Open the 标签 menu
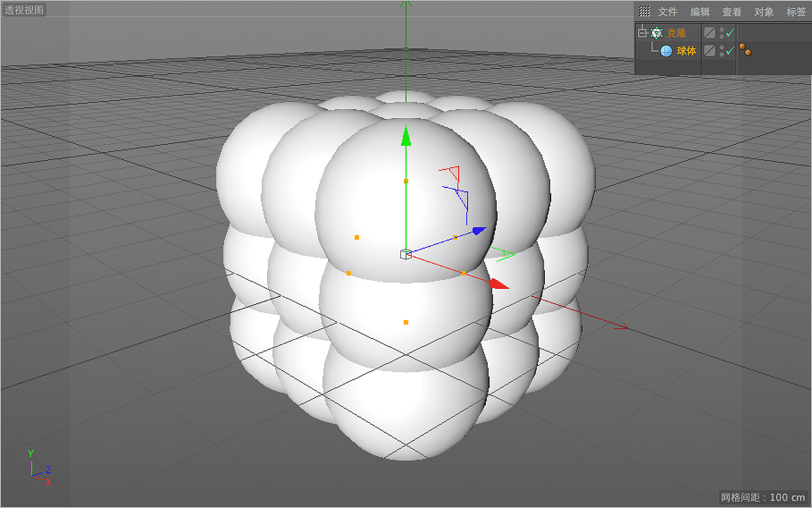 pos(796,12)
